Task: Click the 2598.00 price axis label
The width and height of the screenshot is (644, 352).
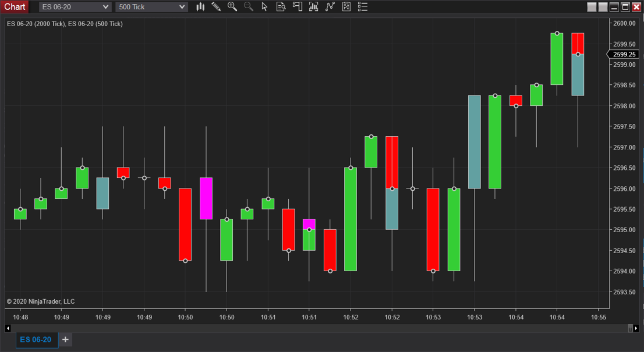Action: click(624, 106)
